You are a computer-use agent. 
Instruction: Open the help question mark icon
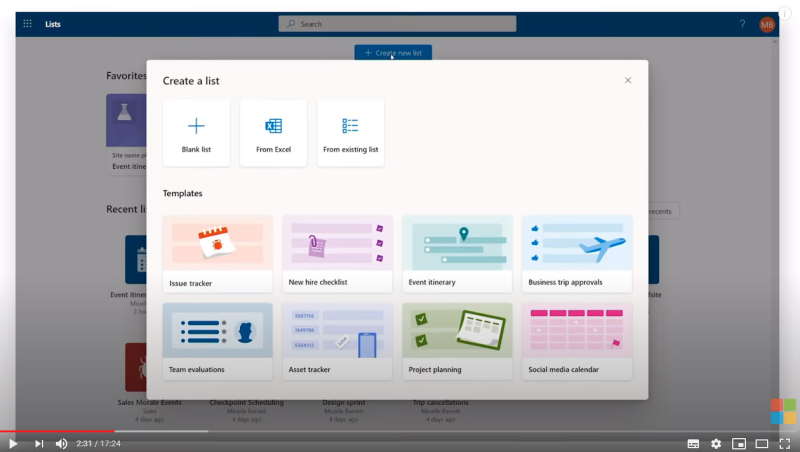coord(742,23)
